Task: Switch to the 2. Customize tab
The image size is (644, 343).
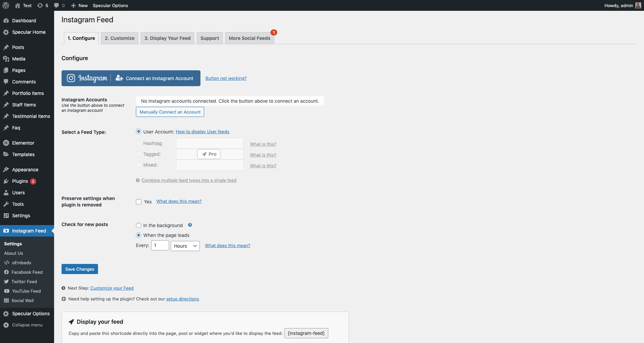Action: pyautogui.click(x=120, y=38)
